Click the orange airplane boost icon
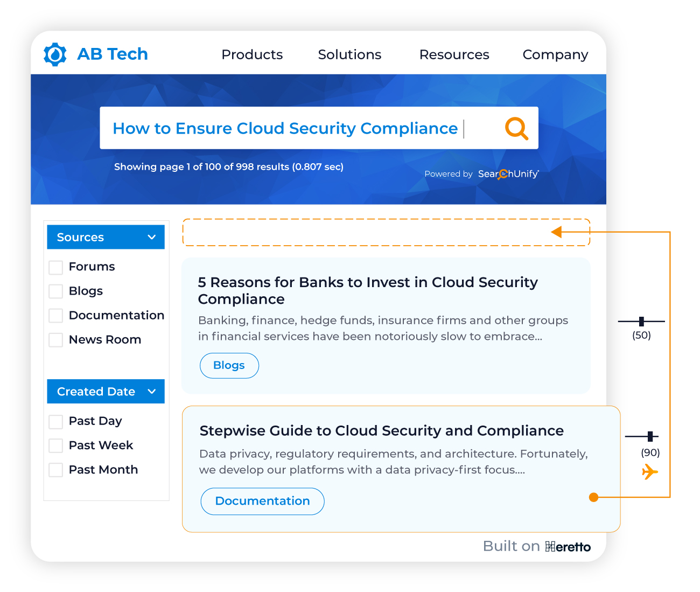 click(x=650, y=472)
